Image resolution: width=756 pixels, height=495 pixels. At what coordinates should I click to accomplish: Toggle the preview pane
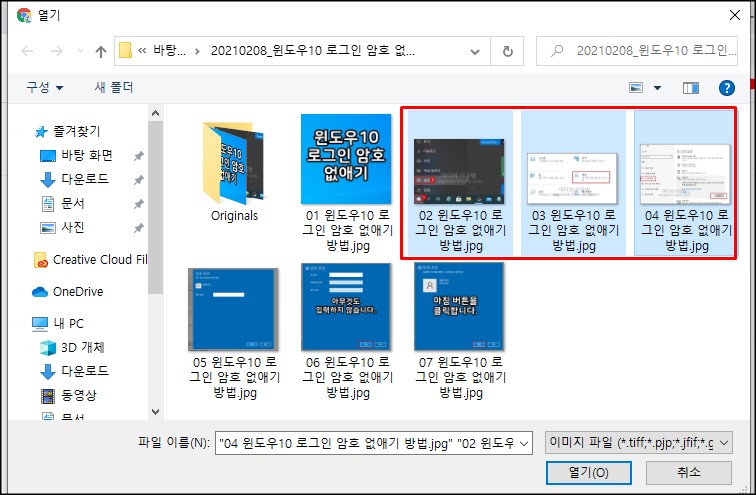coord(690,88)
